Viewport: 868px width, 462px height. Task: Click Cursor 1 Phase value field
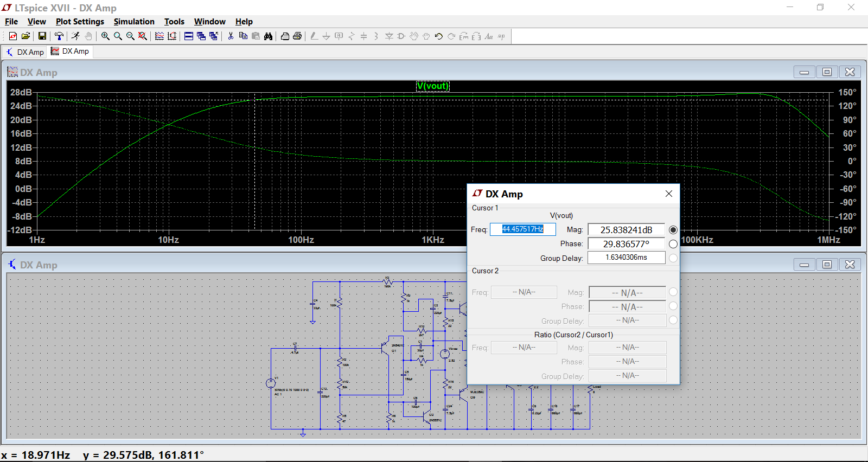[627, 244]
